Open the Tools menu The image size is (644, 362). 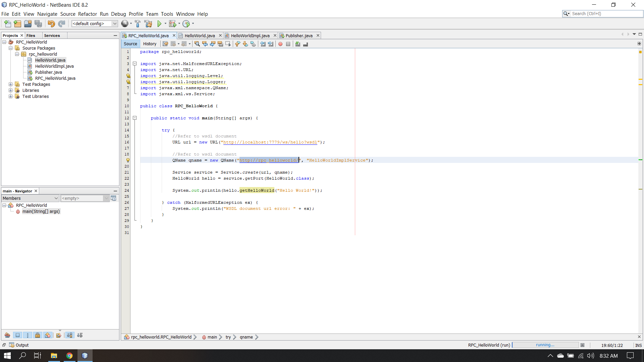[x=167, y=14]
